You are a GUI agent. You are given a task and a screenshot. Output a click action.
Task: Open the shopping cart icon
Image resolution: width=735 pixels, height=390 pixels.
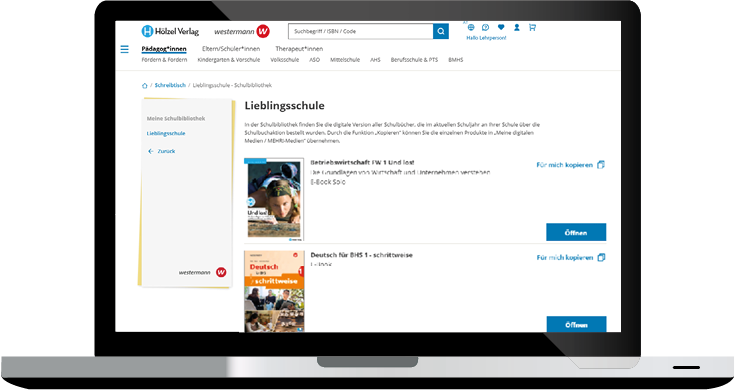[532, 28]
